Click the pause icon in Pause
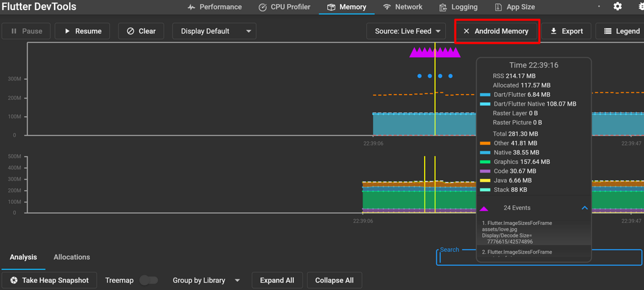Viewport: 644px width, 290px height. coord(14,31)
